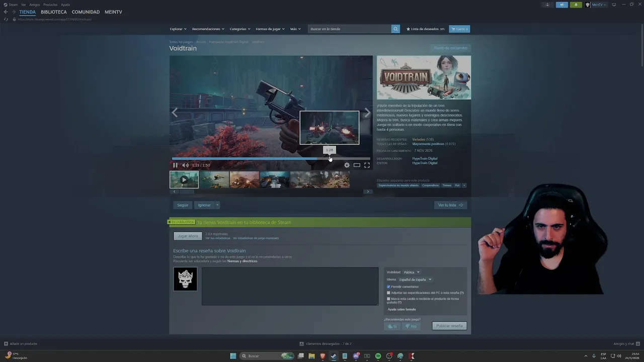Open Steam friends activity icon in header
Viewport: 644px width, 362px height.
click(547, 5)
